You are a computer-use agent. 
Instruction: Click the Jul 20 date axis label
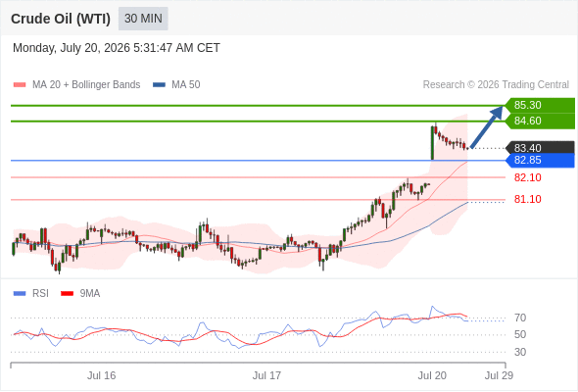point(432,375)
